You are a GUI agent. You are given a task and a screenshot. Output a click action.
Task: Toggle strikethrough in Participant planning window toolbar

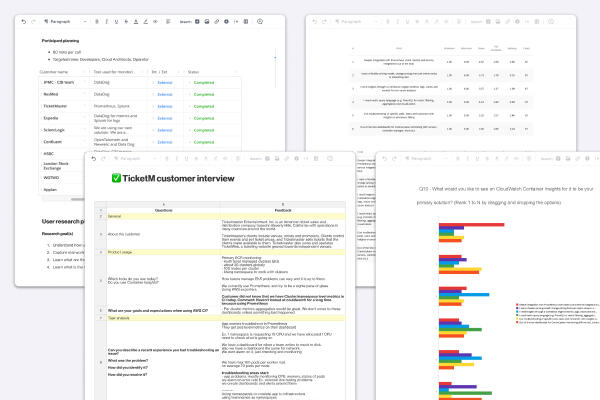(x=126, y=22)
